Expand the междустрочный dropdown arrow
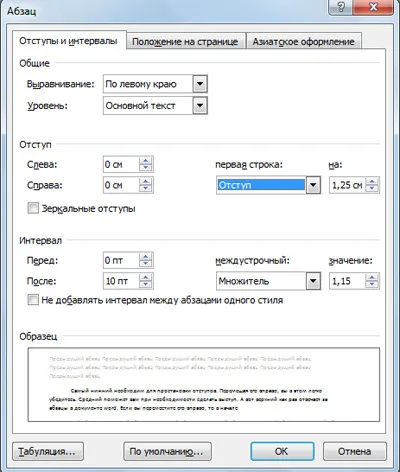Viewport: 400px width, 472px height. 313,281
